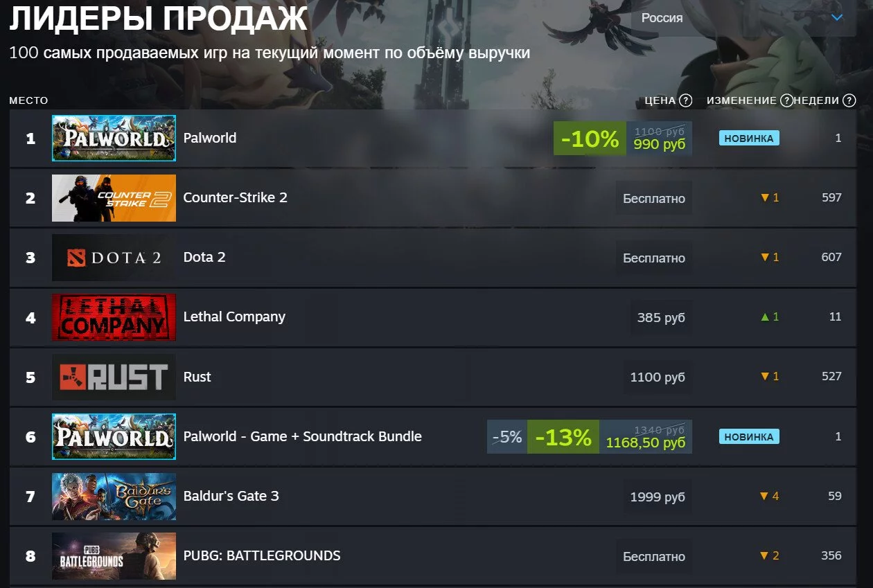Click the help icon next to НЕДЕЛИ
Image resolution: width=873 pixels, height=588 pixels.
point(849,100)
